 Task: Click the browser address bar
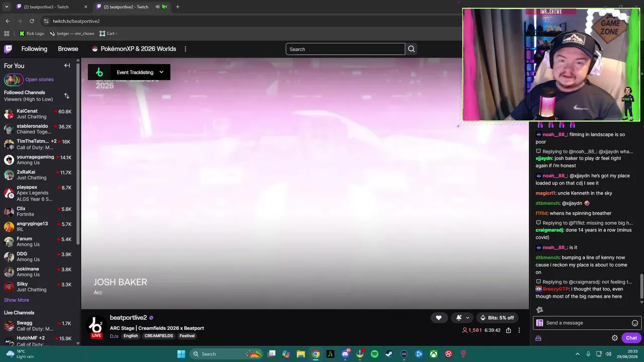(252, 21)
